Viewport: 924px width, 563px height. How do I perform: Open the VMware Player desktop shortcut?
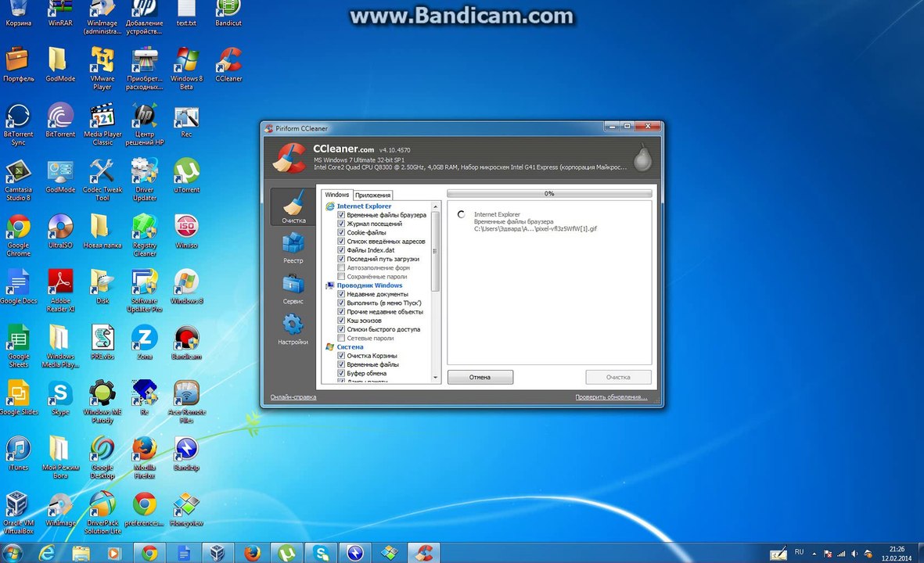(x=102, y=68)
